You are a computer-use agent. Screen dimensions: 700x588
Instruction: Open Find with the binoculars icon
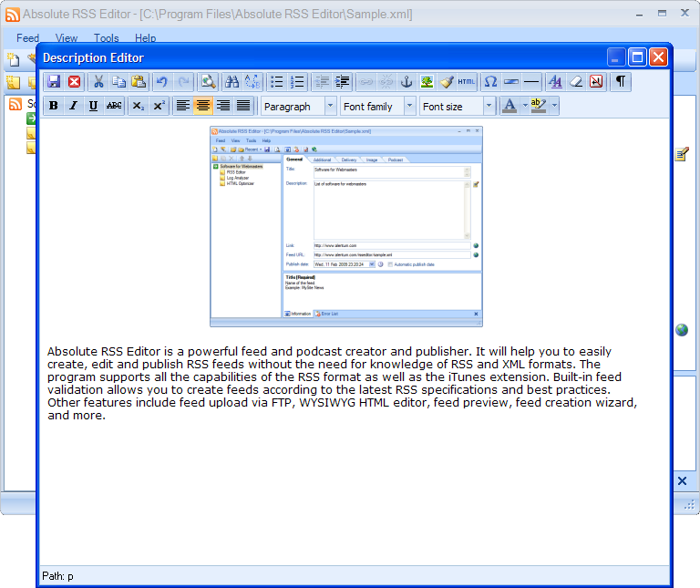232,82
